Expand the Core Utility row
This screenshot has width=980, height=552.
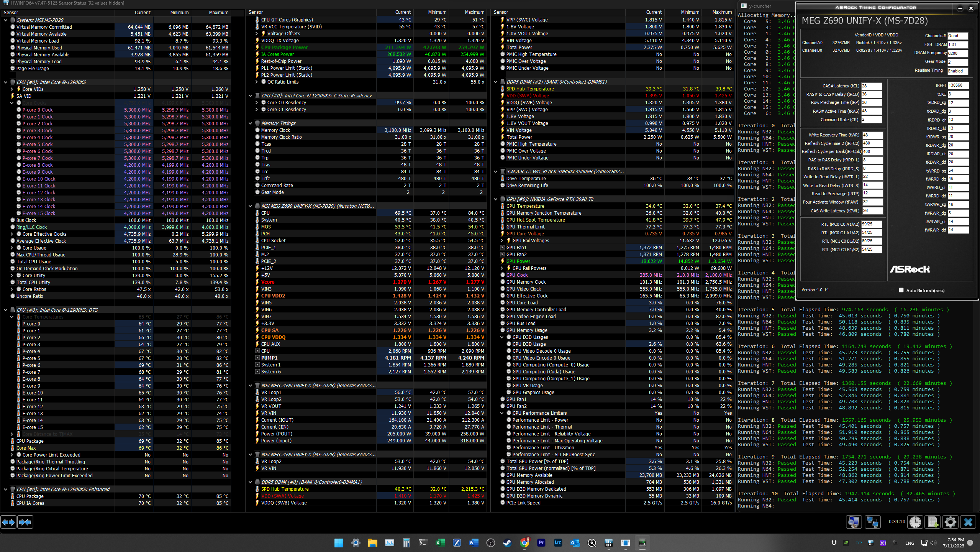(11, 276)
